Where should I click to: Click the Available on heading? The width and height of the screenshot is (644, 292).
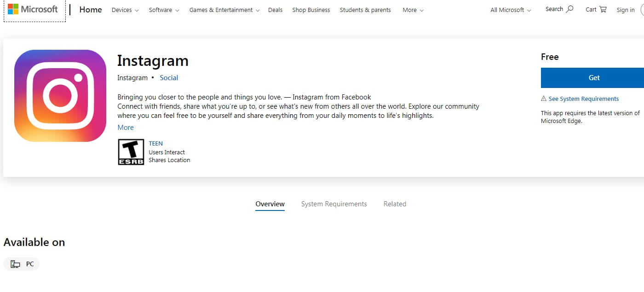[34, 242]
